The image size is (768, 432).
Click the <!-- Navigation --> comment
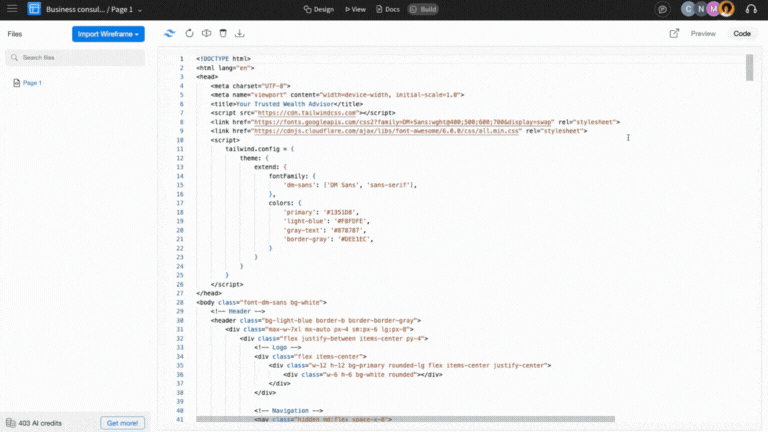tap(288, 410)
